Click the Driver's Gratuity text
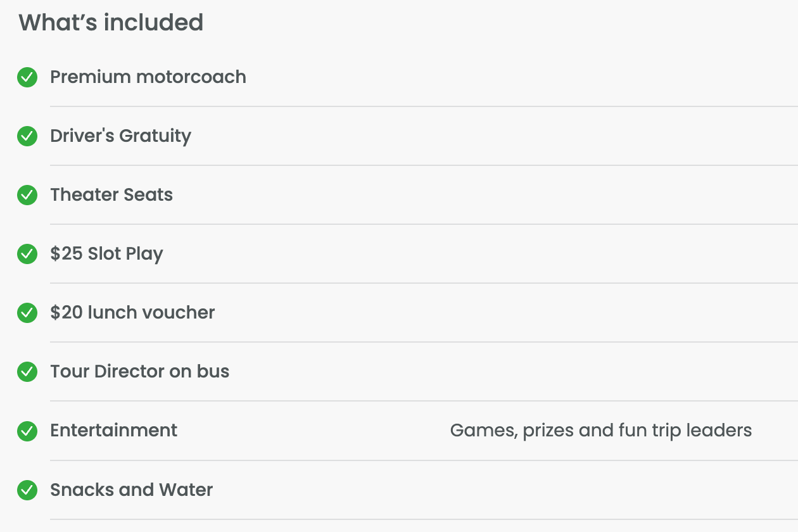The width and height of the screenshot is (798, 532). (x=120, y=136)
